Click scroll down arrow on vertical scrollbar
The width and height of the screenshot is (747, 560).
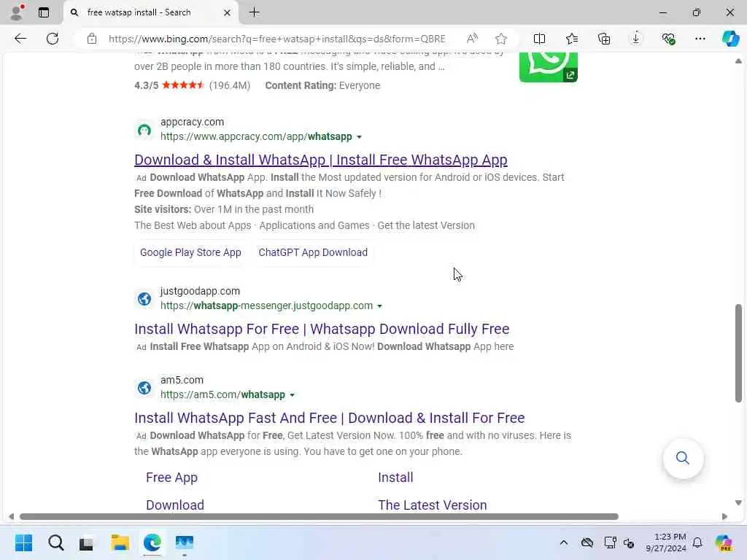[x=738, y=503]
